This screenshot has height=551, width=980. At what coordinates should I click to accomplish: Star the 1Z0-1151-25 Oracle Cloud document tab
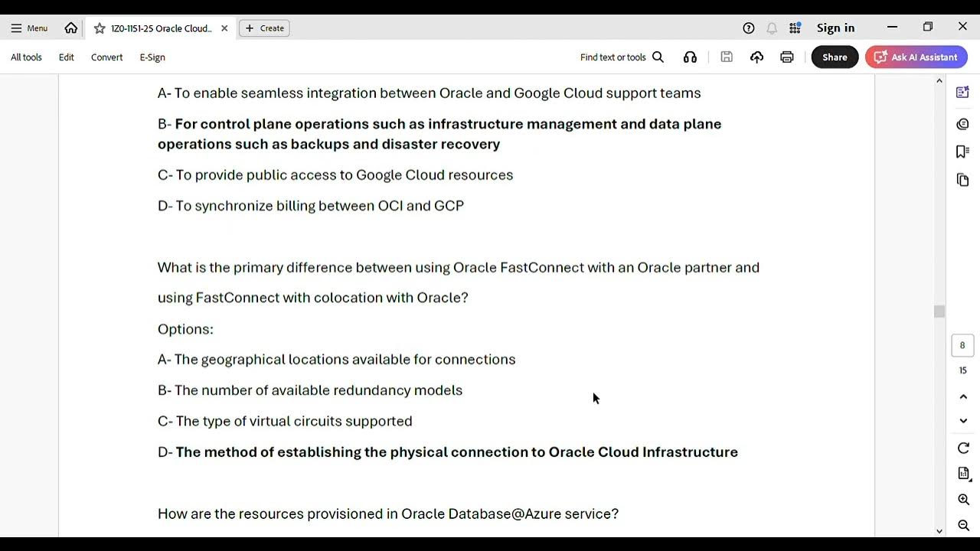click(100, 28)
